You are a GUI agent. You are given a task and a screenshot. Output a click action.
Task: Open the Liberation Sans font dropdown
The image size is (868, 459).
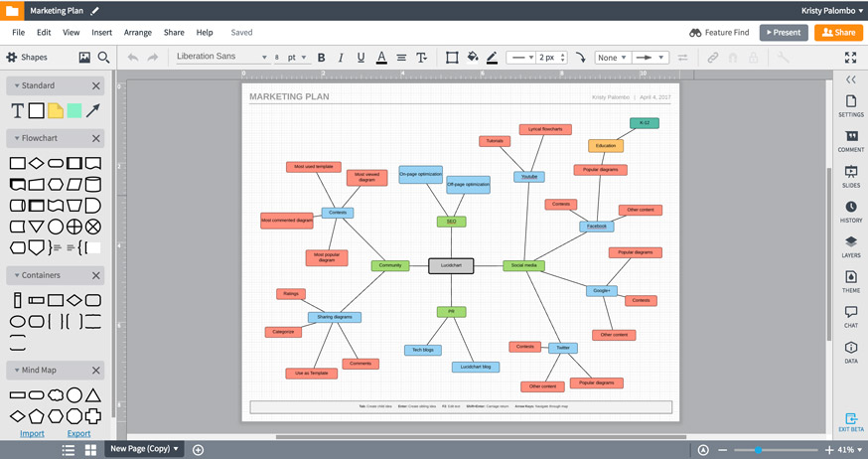[220, 58]
